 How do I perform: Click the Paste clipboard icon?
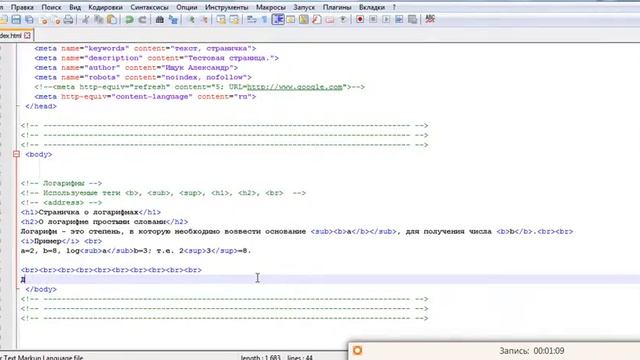tap(112, 19)
